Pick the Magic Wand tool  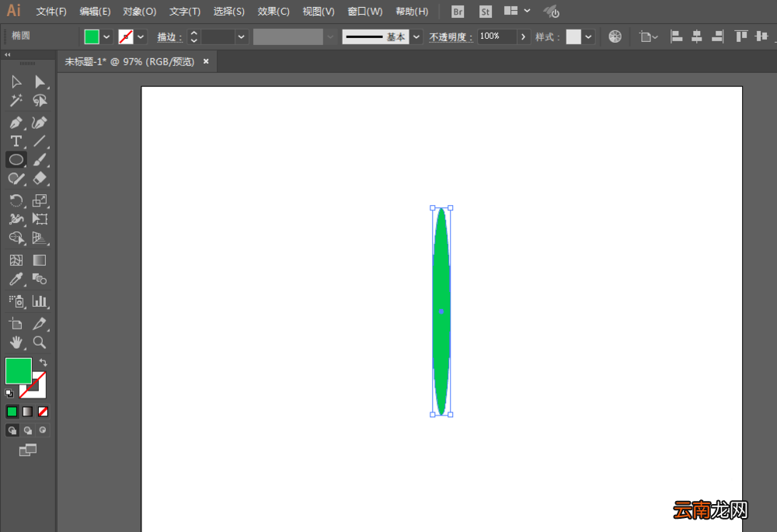coord(16,100)
